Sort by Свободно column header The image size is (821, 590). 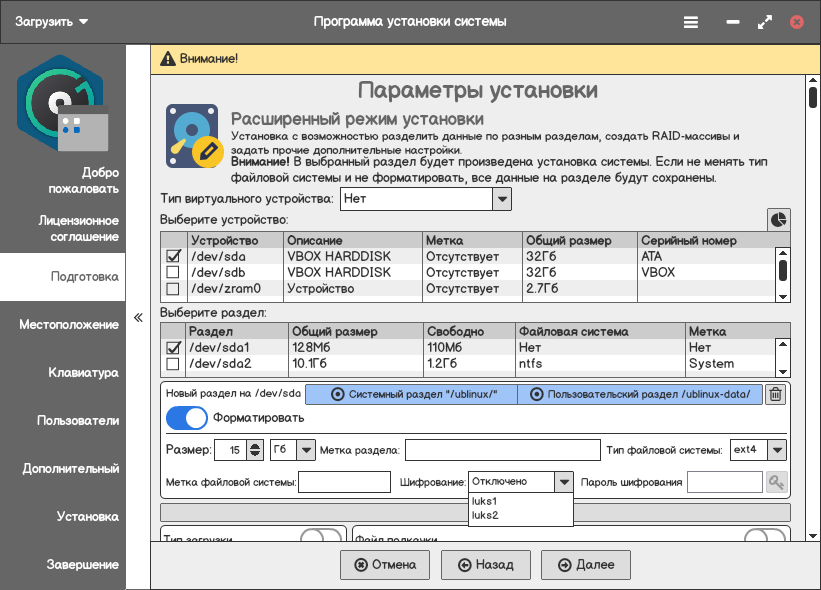(x=470, y=331)
